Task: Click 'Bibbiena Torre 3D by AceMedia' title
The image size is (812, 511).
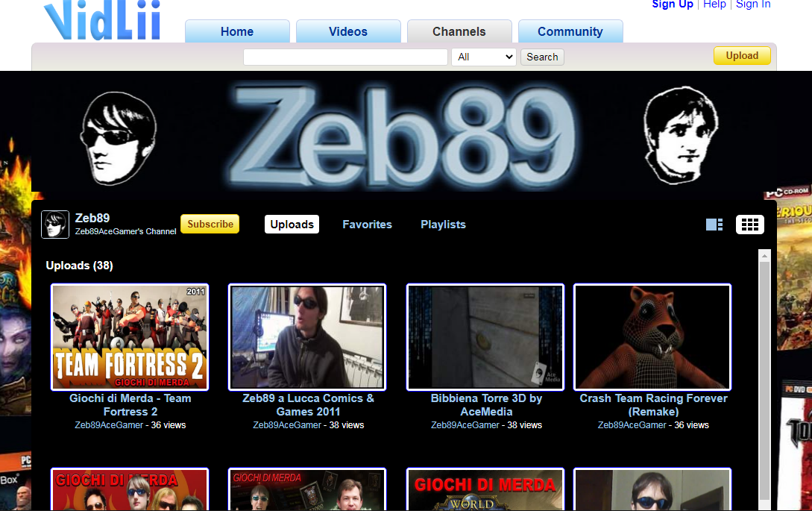Action: (486, 405)
